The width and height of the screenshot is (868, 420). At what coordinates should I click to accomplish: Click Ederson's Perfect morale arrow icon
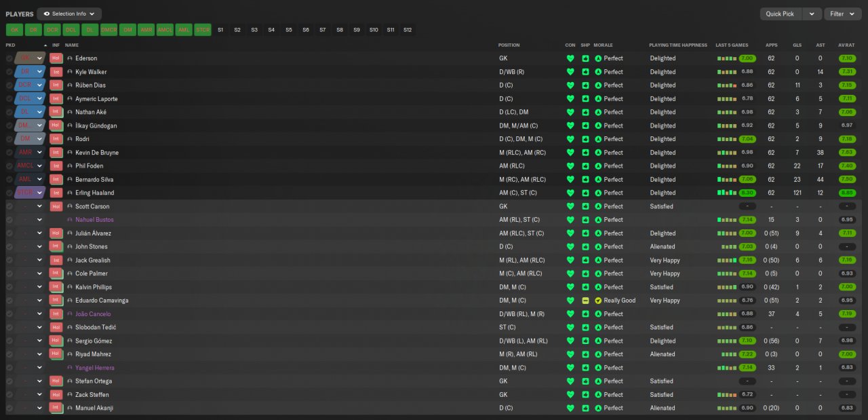598,58
